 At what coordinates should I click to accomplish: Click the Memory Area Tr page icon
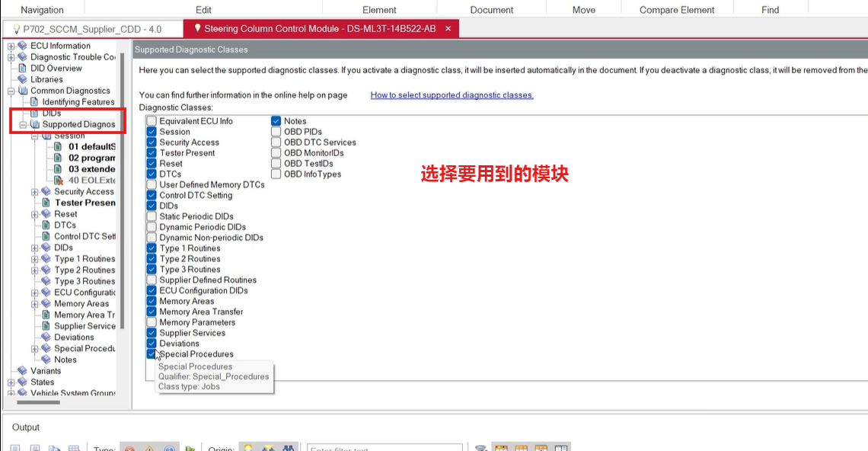[46, 315]
